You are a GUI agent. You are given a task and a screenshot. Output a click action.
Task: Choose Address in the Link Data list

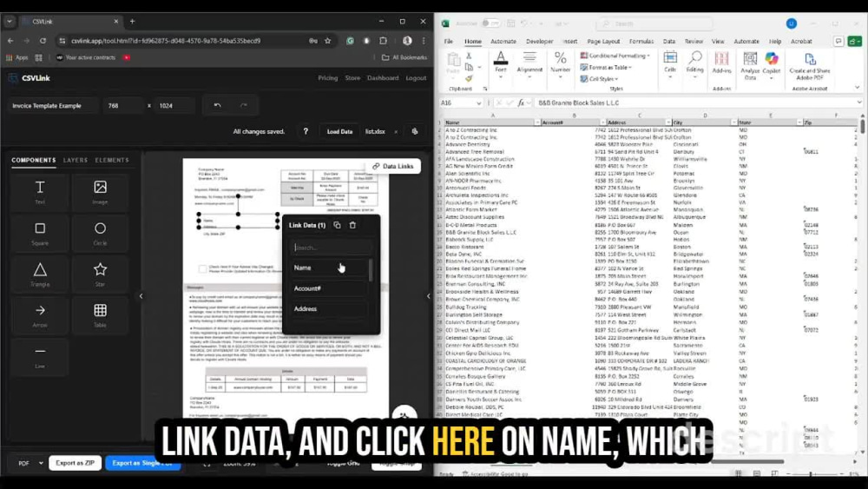[329, 309]
